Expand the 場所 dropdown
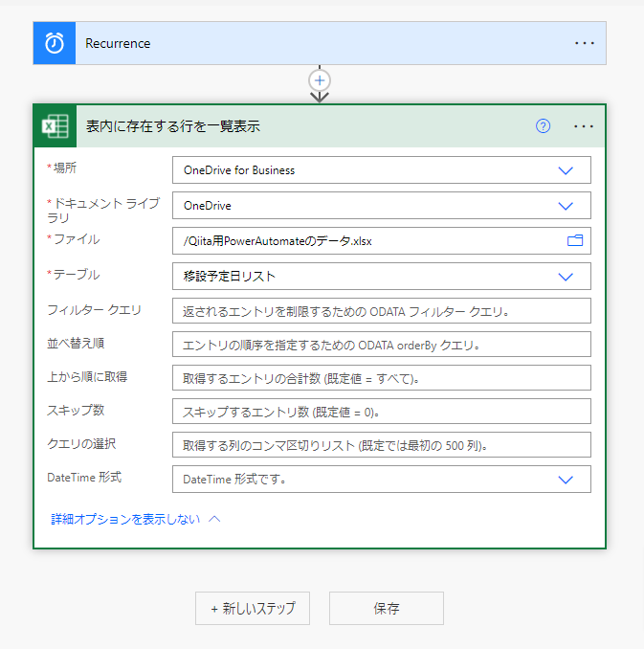The height and width of the screenshot is (649, 644). tap(566, 170)
